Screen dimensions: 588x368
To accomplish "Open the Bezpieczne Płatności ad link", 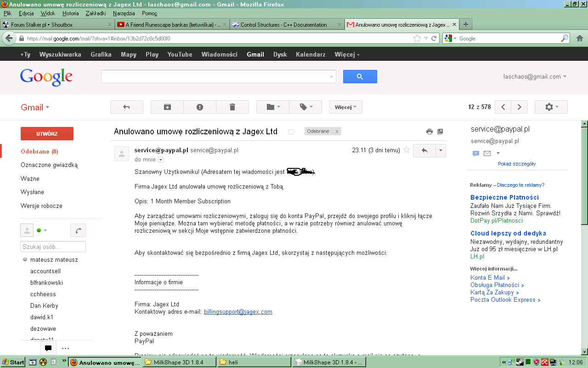I will 504,197.
